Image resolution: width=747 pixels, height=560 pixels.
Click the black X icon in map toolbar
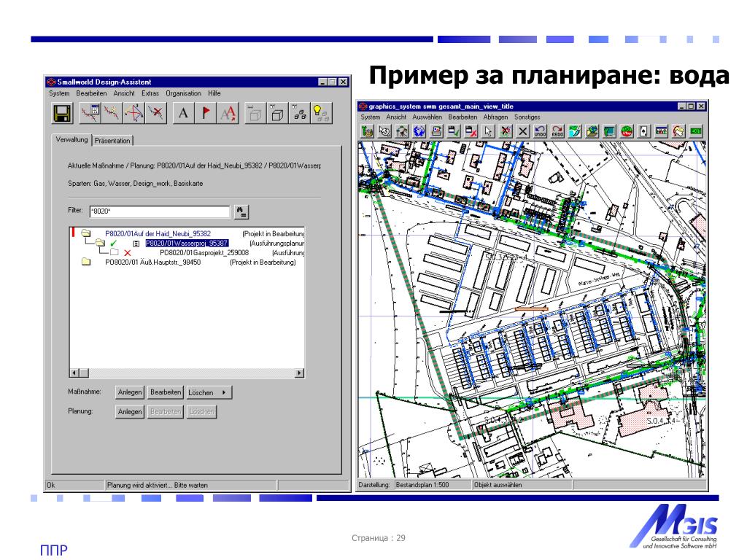pos(523,131)
